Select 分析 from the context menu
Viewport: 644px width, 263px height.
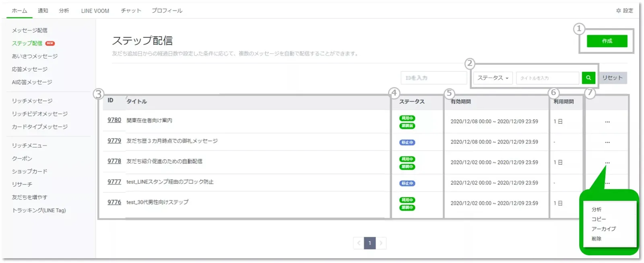point(597,209)
